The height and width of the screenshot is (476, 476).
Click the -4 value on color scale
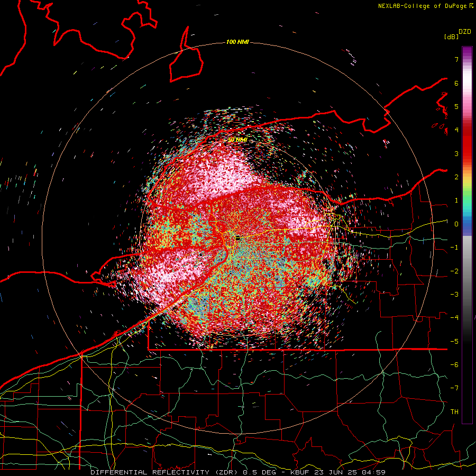click(454, 318)
